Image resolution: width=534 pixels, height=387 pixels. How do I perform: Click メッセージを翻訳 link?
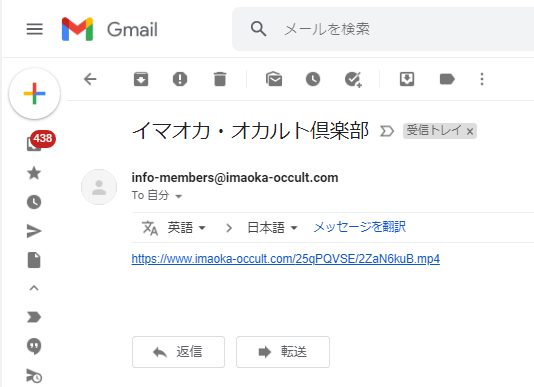[360, 227]
